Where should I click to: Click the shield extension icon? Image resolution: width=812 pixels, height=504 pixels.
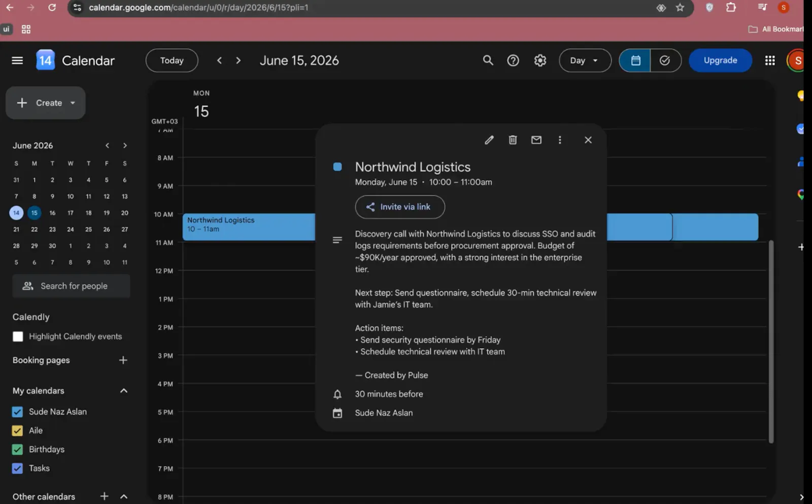tap(709, 8)
